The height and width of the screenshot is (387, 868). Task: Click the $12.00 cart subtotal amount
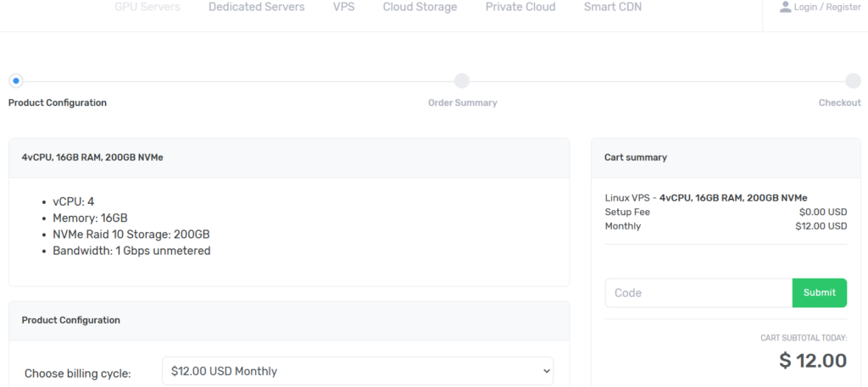813,361
